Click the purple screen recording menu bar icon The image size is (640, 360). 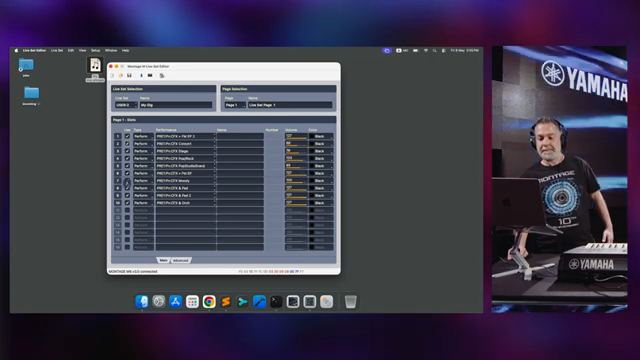coord(387,51)
